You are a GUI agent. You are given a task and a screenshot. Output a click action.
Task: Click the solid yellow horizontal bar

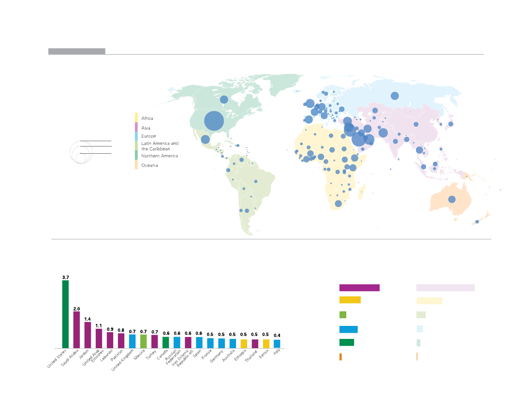pyautogui.click(x=350, y=300)
